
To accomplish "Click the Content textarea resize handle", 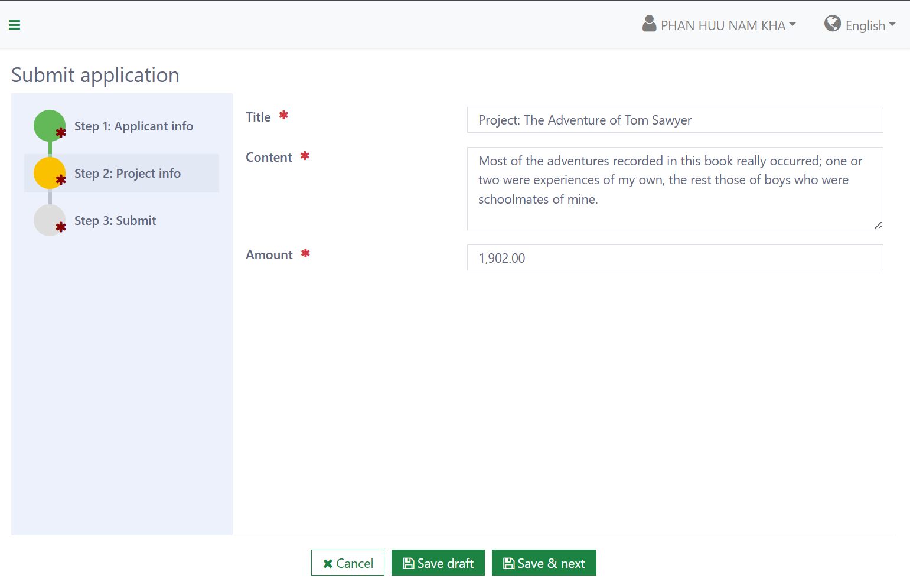I will pyautogui.click(x=878, y=225).
